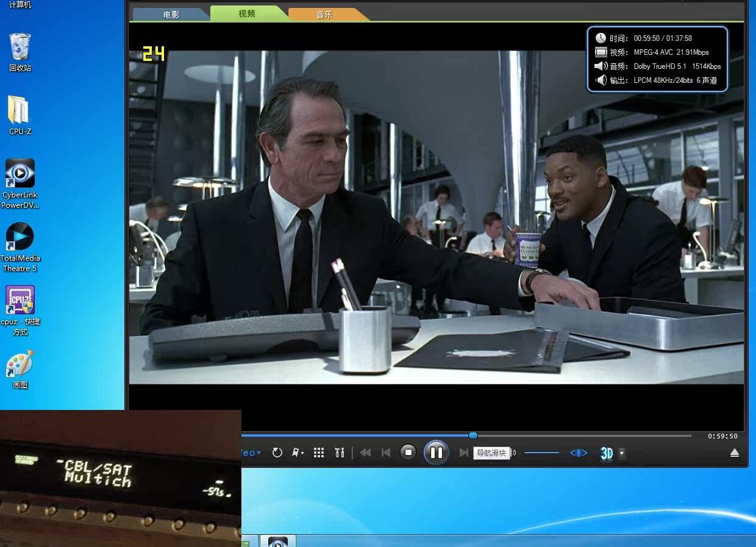Click the yellow 24 frame rate counter
The height and width of the screenshot is (547, 756).
(153, 54)
